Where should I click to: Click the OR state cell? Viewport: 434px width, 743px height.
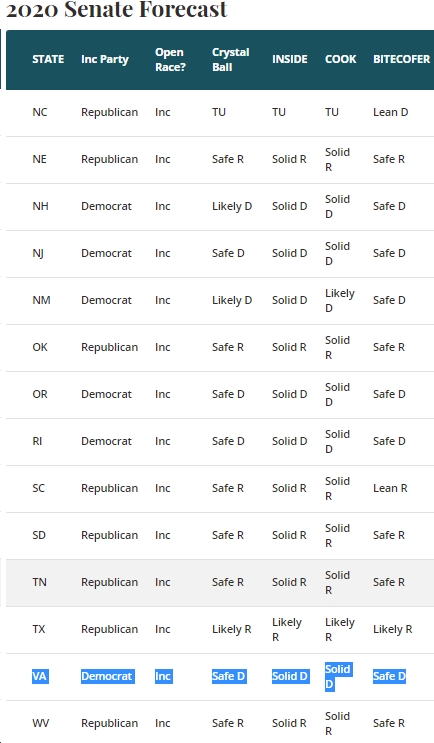point(40,394)
